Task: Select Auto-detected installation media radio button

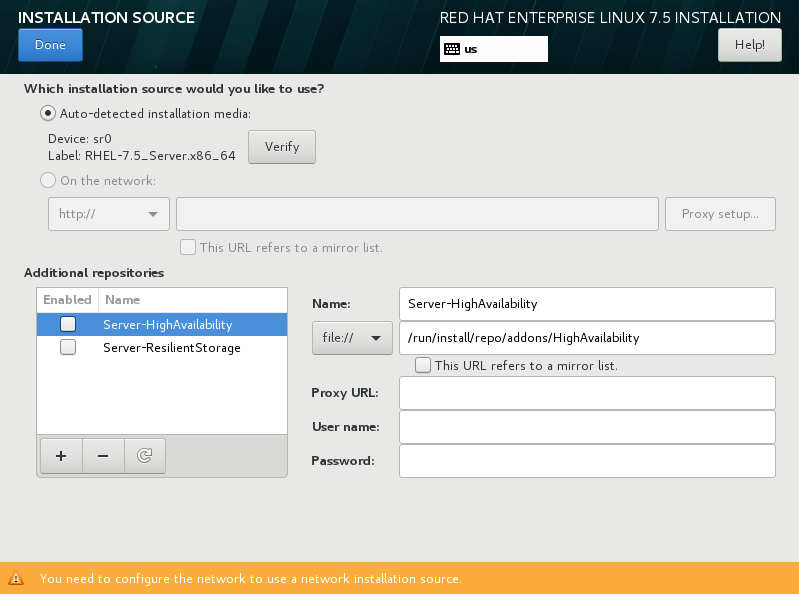Action: [x=48, y=113]
